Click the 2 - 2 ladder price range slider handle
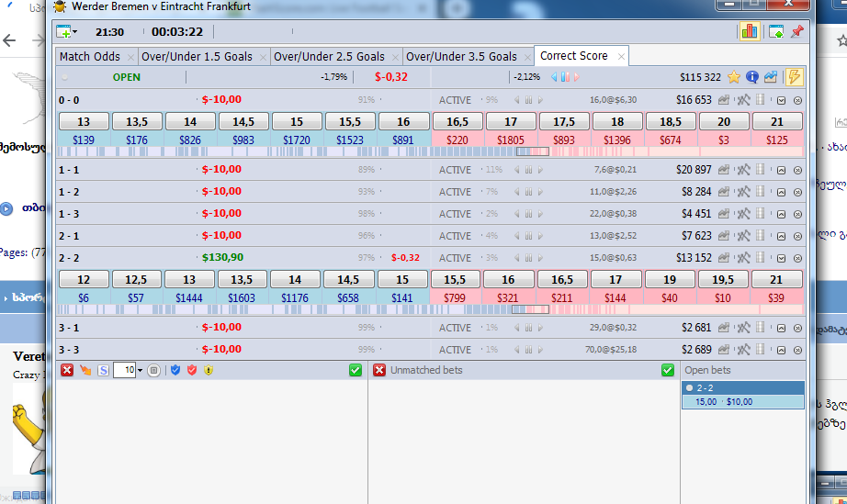Image resolution: width=847 pixels, height=504 pixels. pyautogui.click(x=530, y=309)
